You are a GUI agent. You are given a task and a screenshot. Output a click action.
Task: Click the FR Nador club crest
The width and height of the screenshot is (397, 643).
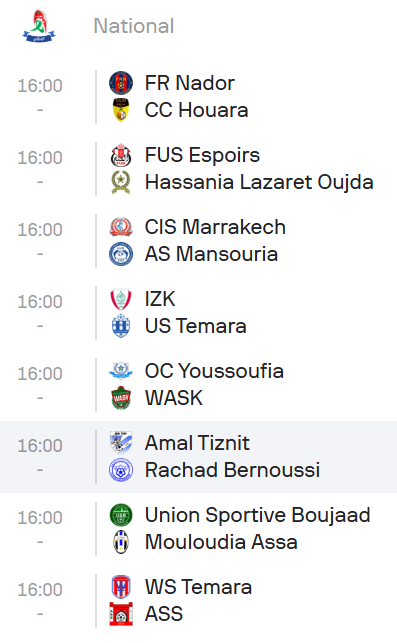121,83
